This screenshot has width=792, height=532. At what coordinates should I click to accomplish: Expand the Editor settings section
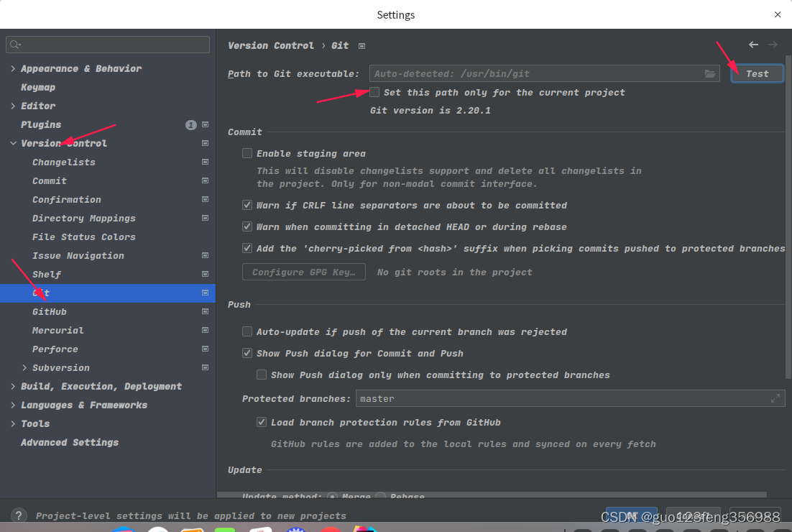[13, 106]
